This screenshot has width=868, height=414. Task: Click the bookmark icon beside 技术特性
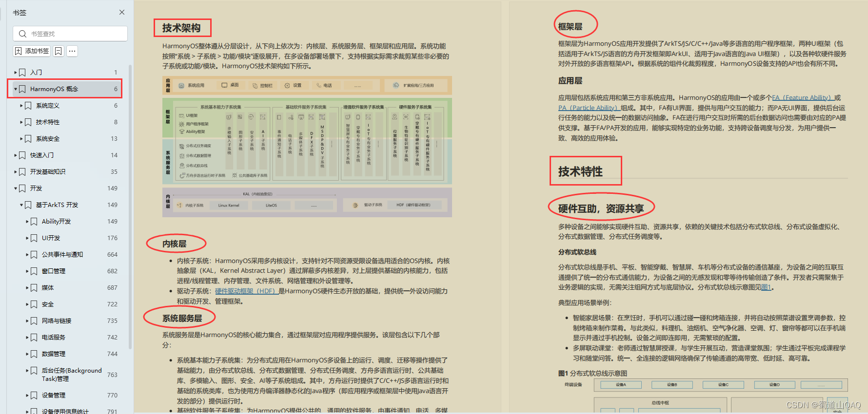28,122
